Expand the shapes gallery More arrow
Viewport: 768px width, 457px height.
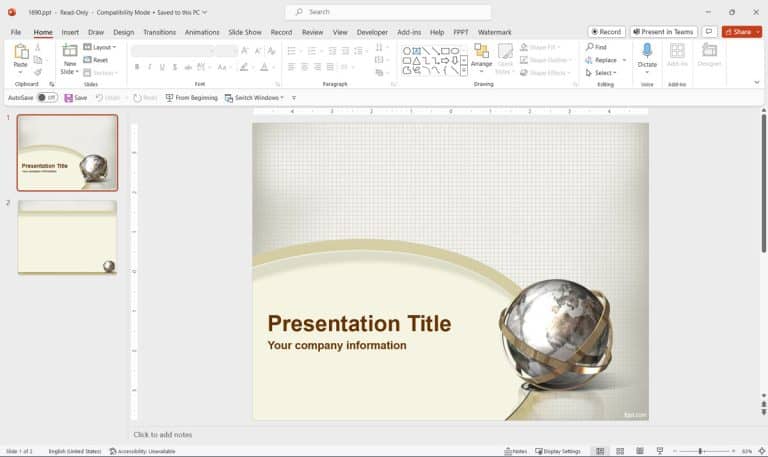(x=464, y=71)
